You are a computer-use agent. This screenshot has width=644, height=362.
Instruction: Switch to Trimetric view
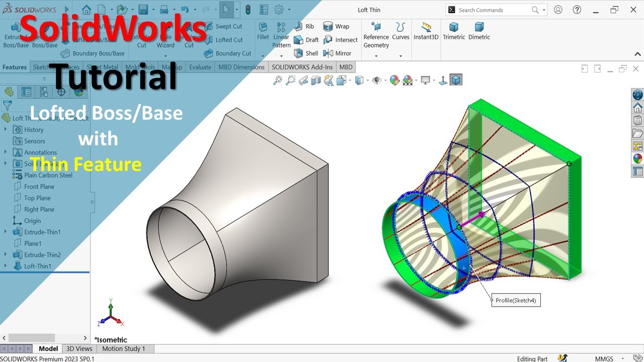[x=454, y=31]
